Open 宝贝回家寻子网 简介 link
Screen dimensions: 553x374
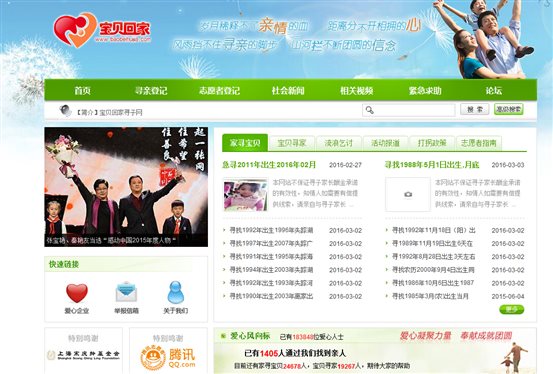pyautogui.click(x=110, y=113)
